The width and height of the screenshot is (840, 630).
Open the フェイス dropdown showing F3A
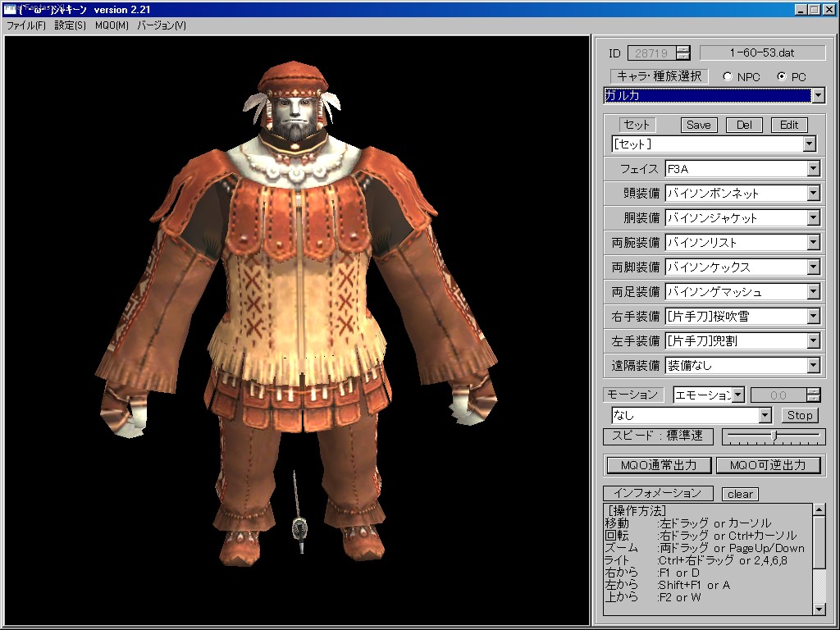[x=813, y=169]
